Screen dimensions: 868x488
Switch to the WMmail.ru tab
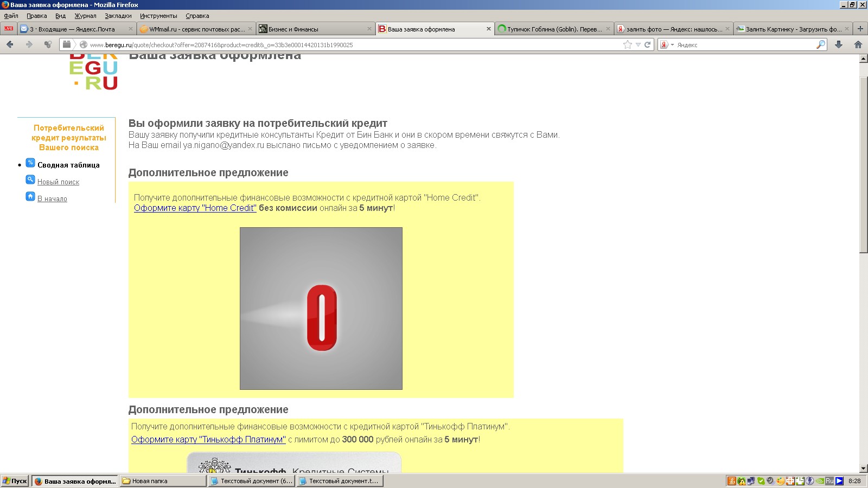(x=195, y=29)
